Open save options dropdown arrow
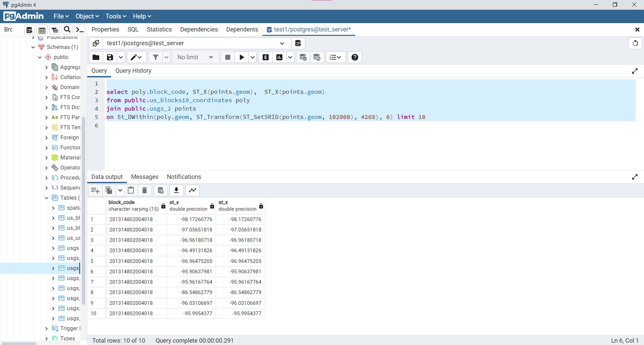Screen dimensions: 644x345 [121, 57]
